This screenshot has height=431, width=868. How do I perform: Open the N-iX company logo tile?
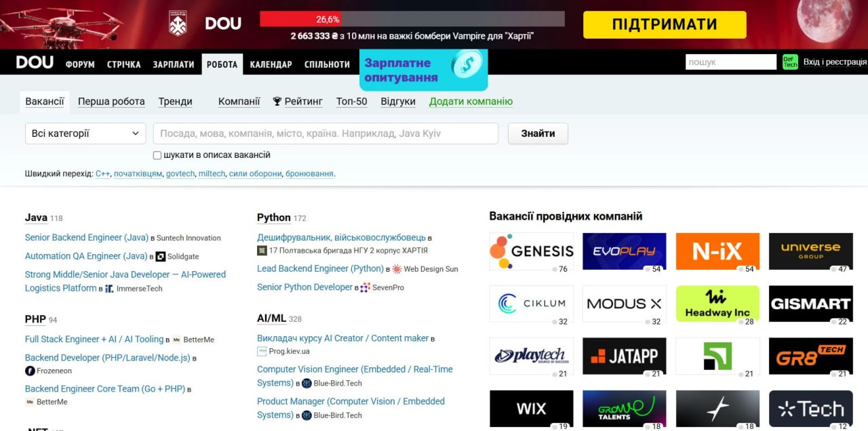pos(717,251)
